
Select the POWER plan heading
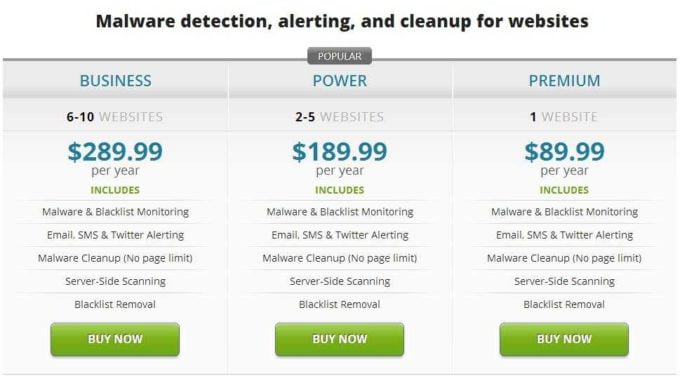pos(340,81)
